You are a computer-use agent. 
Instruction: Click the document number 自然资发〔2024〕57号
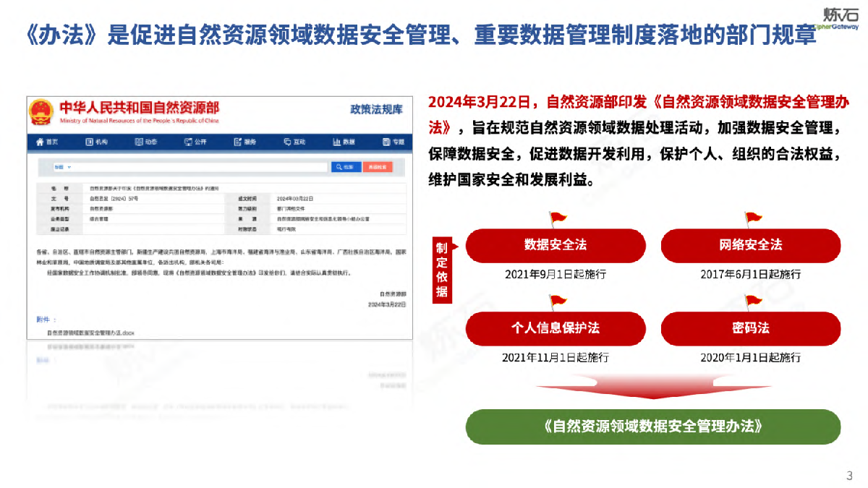(x=114, y=197)
